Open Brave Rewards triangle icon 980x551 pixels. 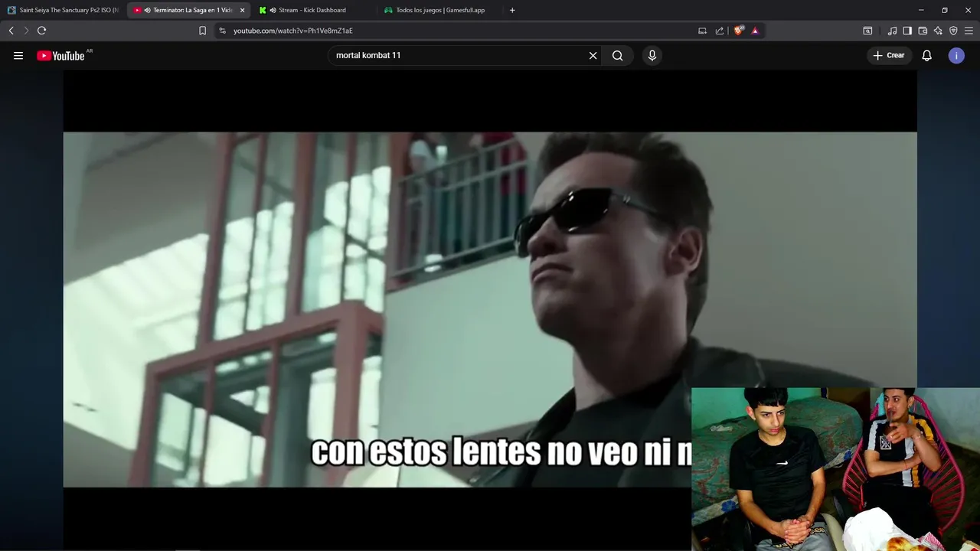(755, 31)
